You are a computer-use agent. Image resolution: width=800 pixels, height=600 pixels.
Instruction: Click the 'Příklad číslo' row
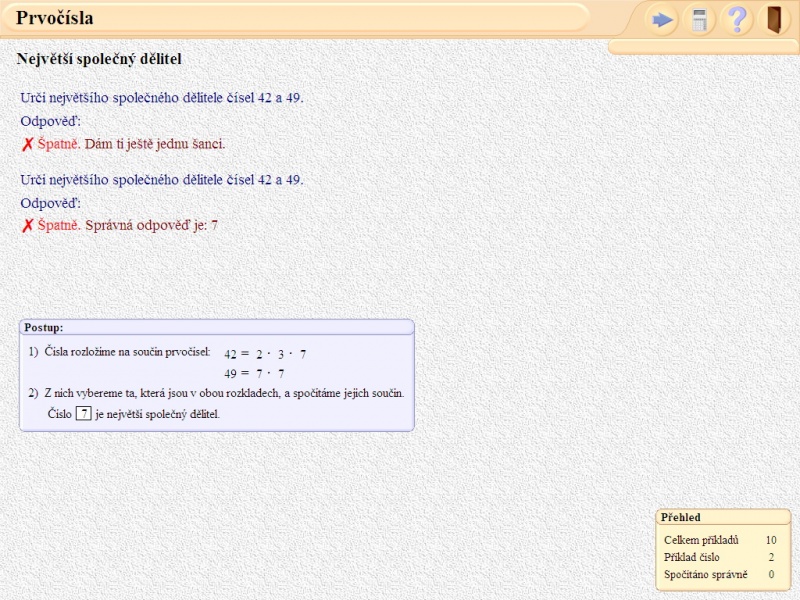(x=720, y=558)
